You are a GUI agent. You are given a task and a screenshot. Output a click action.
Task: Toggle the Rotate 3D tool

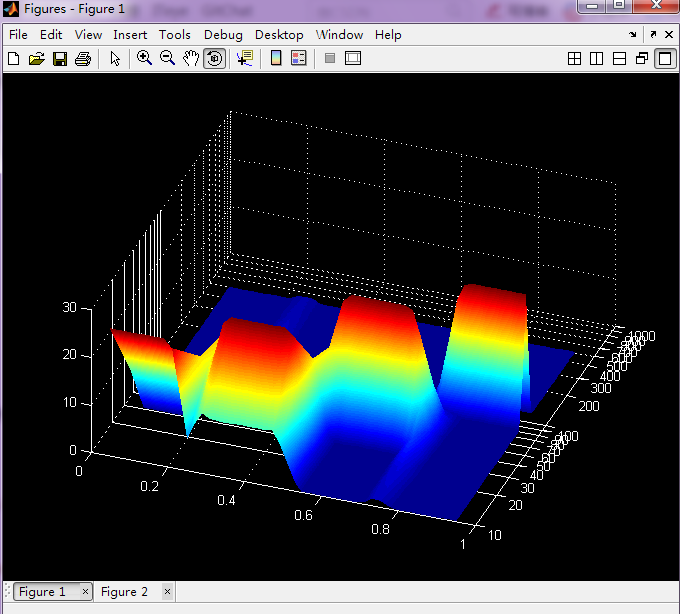tap(214, 59)
